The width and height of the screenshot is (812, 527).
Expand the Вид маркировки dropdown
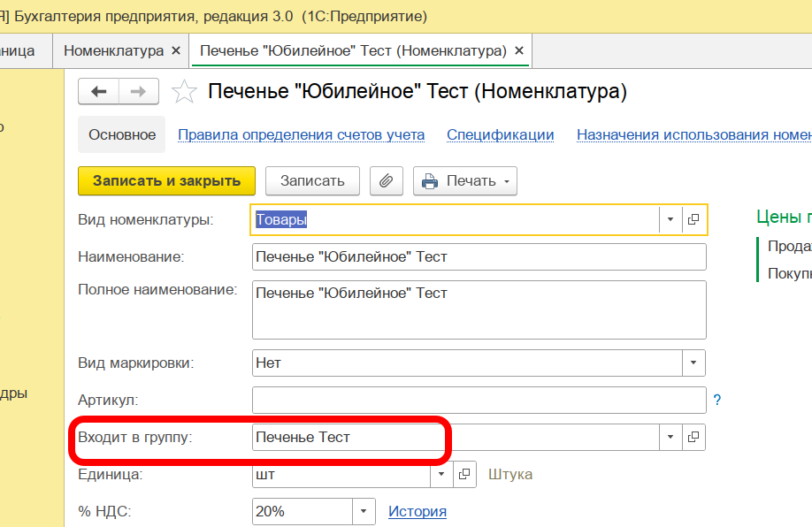(693, 363)
